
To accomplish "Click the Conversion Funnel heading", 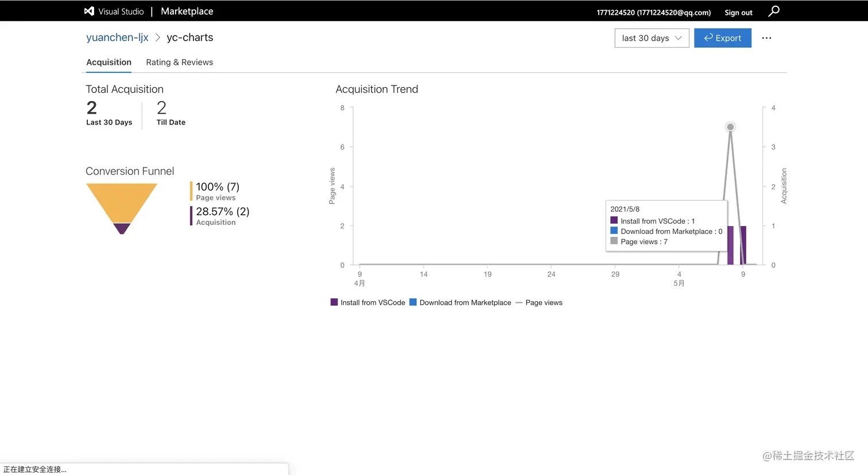I will pos(130,171).
